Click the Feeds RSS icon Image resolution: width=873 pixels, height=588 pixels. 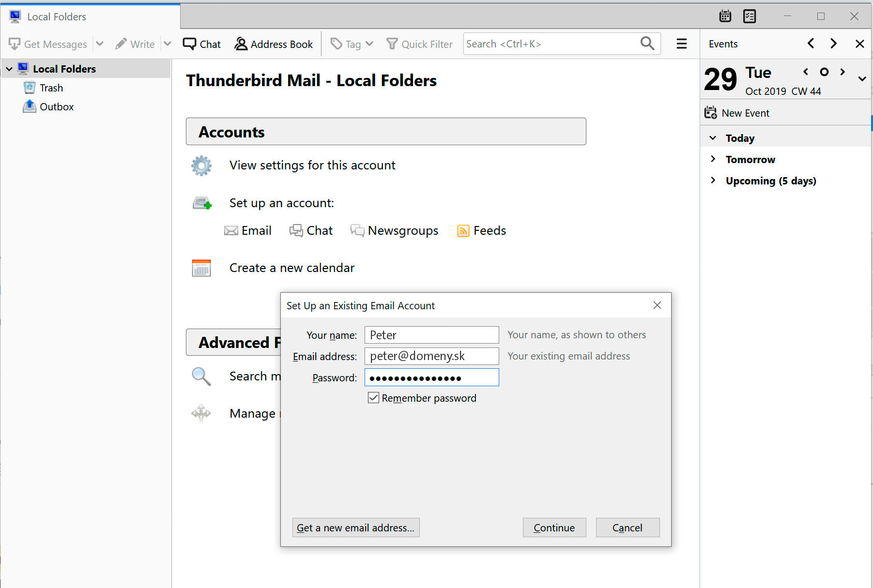[463, 231]
